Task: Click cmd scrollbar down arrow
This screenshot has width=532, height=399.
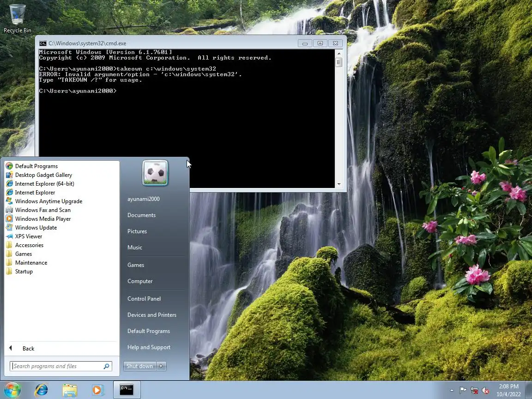Action: coord(339,184)
